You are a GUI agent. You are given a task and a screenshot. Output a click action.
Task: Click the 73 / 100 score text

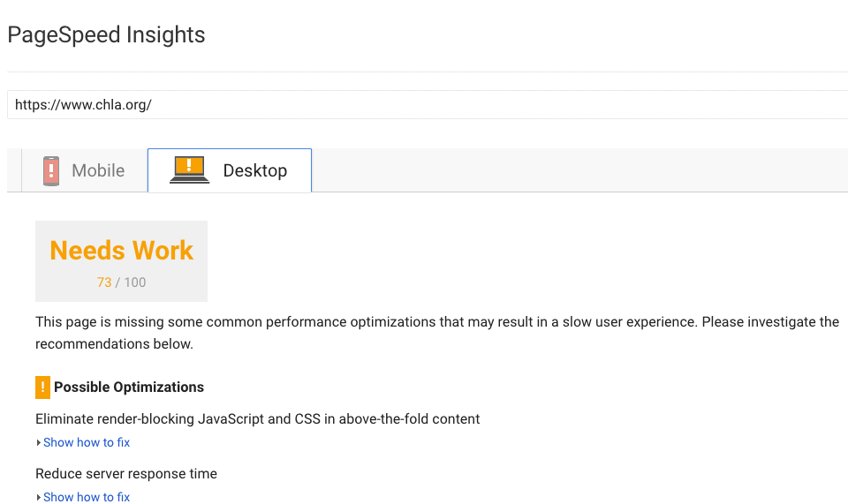122,282
